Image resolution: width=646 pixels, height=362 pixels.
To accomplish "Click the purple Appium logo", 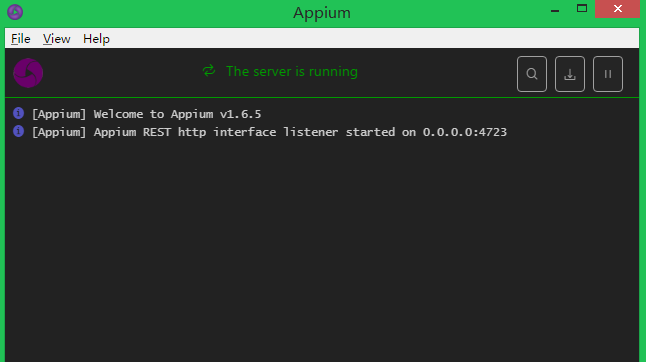I will point(28,73).
